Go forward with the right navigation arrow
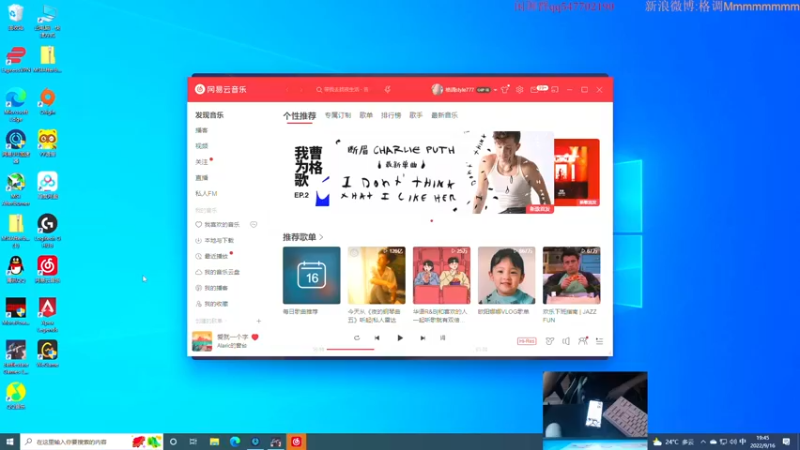The image size is (800, 450). coord(301,90)
